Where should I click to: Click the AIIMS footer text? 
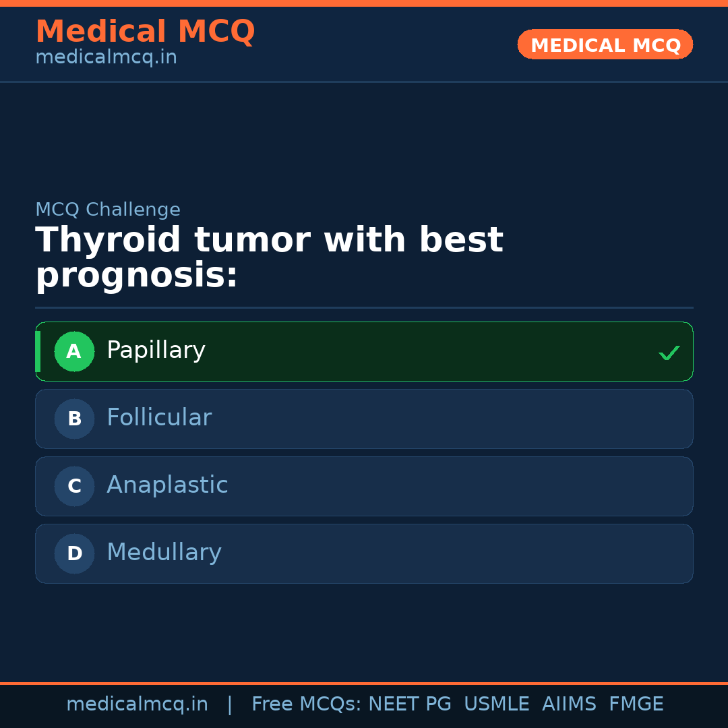(569, 704)
